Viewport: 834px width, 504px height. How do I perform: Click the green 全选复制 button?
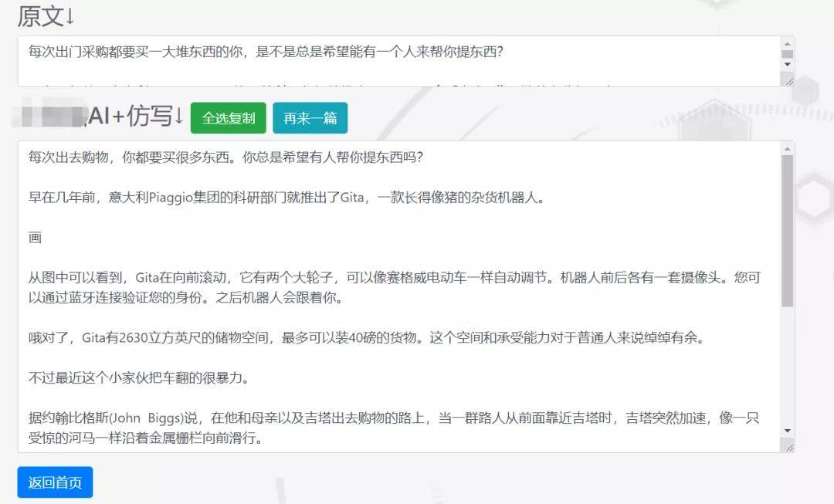point(228,118)
